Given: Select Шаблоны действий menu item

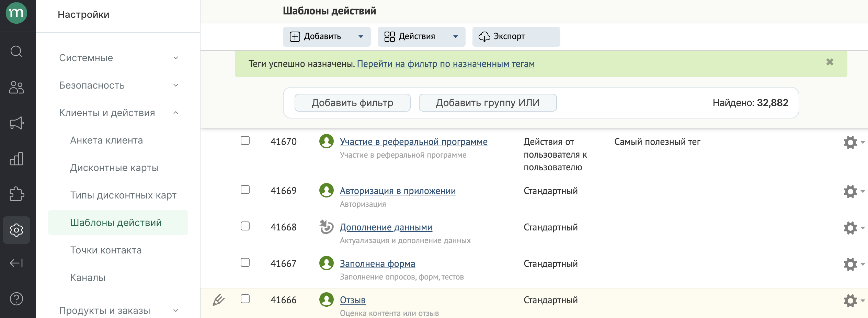Looking at the screenshot, I should pos(118,223).
